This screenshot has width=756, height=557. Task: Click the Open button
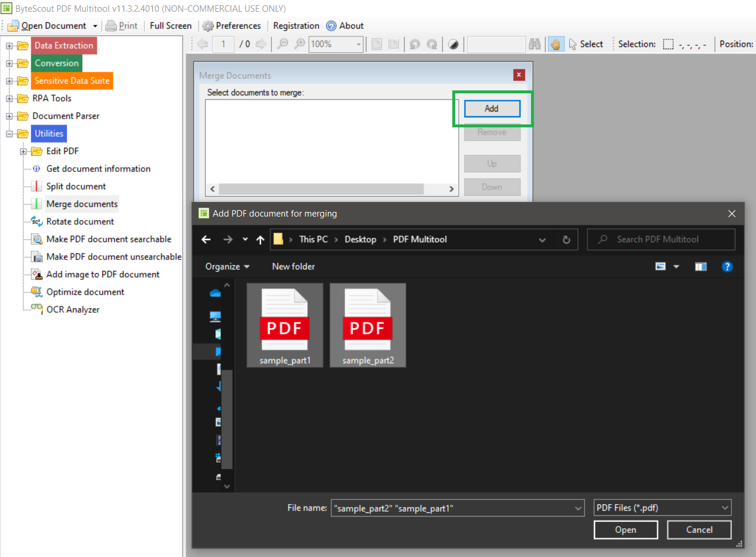pos(626,530)
